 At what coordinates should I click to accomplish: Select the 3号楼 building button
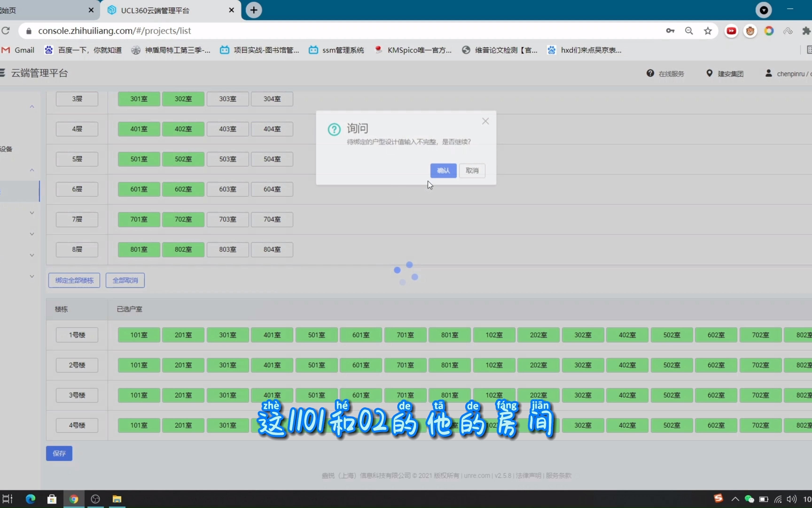pyautogui.click(x=77, y=395)
